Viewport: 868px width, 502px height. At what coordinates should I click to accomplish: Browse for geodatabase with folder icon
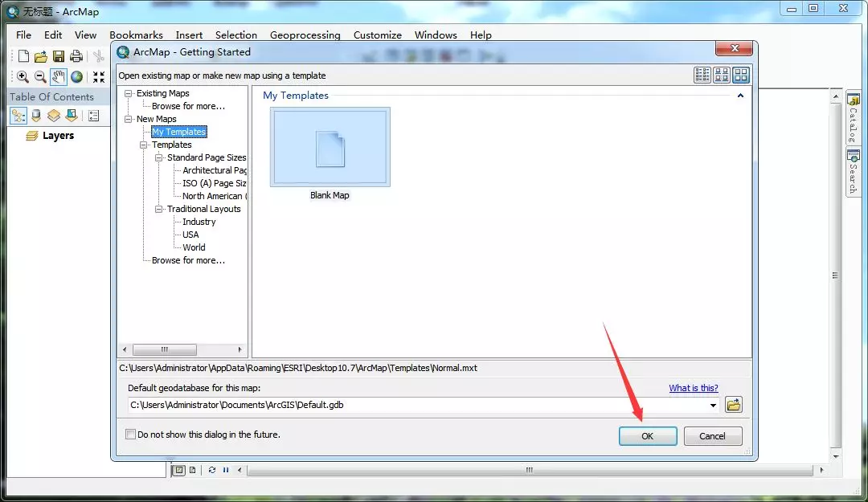tap(733, 405)
